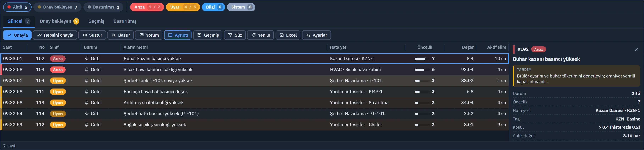Click the Gitti arrow icon in row 114
The image size is (644, 150).
(x=87, y=114)
